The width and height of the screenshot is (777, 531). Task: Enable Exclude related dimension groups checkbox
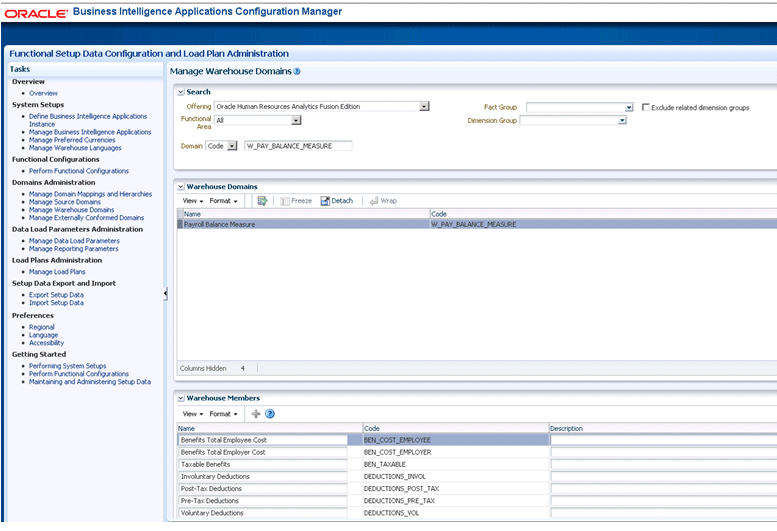tap(646, 107)
